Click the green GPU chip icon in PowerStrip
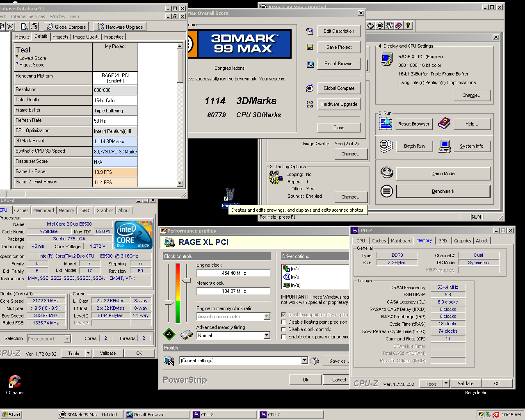Screen dimensions: 525x420 point(169,335)
